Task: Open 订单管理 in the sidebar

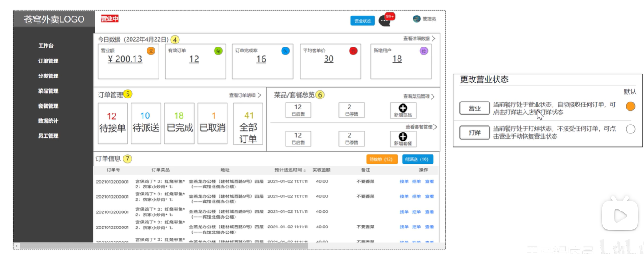Action: 48,61
